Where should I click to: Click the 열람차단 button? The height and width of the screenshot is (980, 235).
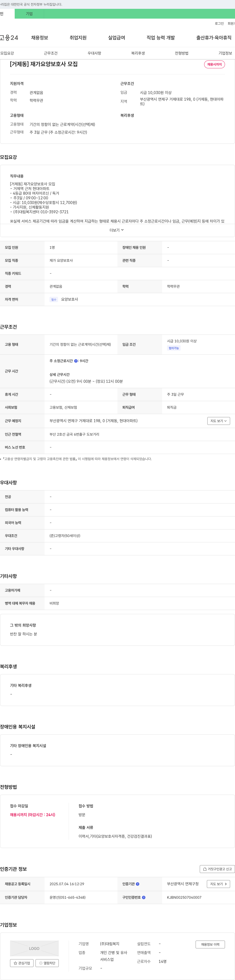(47, 963)
